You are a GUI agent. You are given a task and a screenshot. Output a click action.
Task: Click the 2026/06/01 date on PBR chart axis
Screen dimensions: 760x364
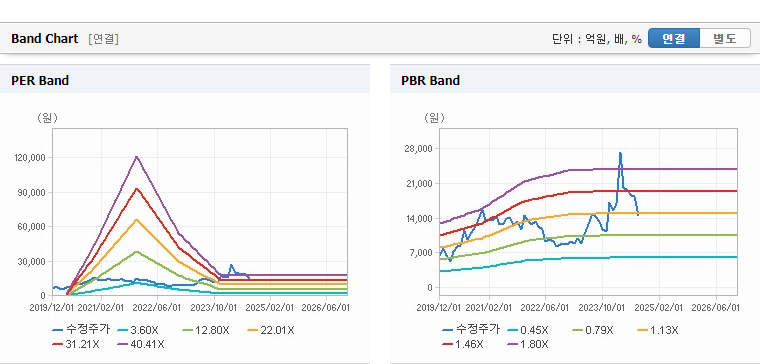(716, 308)
